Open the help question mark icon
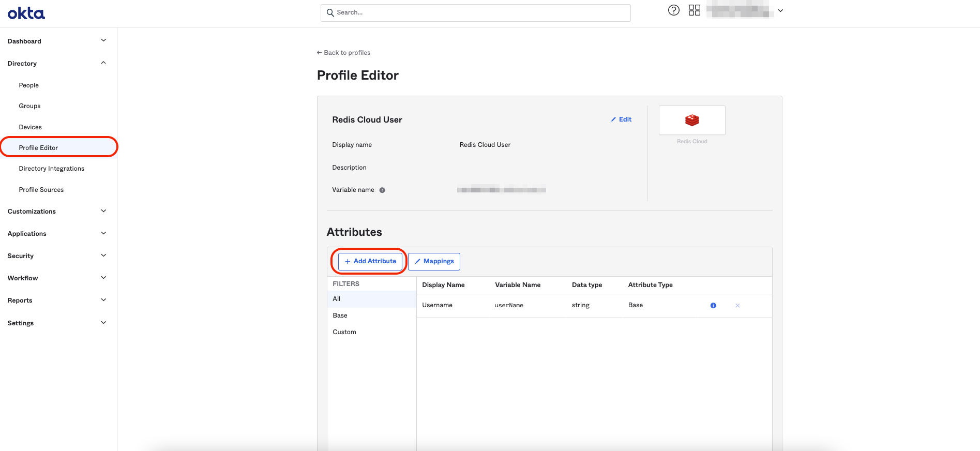Viewport: 980px width, 451px height. tap(673, 10)
